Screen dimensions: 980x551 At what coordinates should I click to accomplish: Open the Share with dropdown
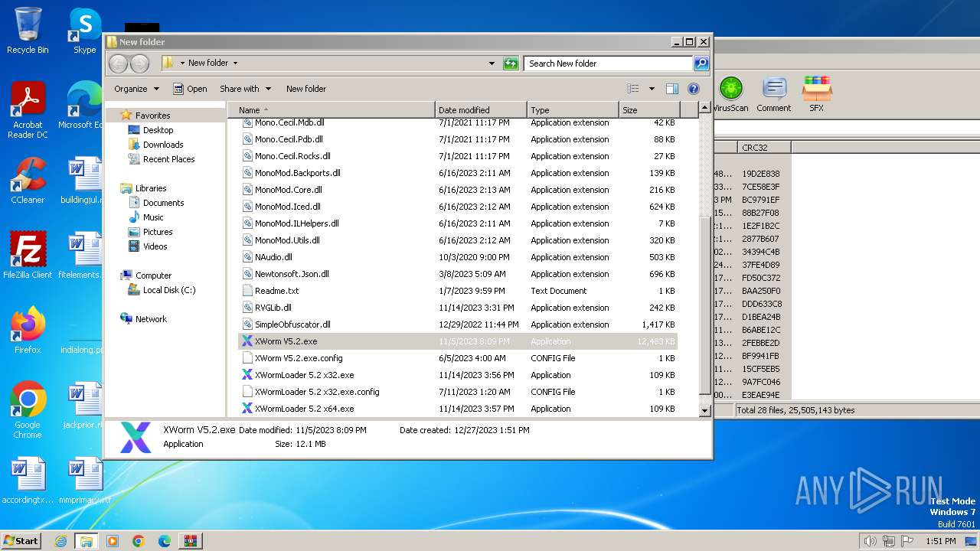click(x=247, y=89)
